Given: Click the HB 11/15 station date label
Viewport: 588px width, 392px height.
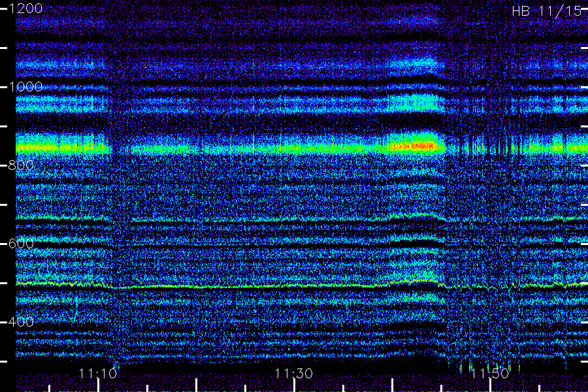Looking at the screenshot, I should (546, 11).
